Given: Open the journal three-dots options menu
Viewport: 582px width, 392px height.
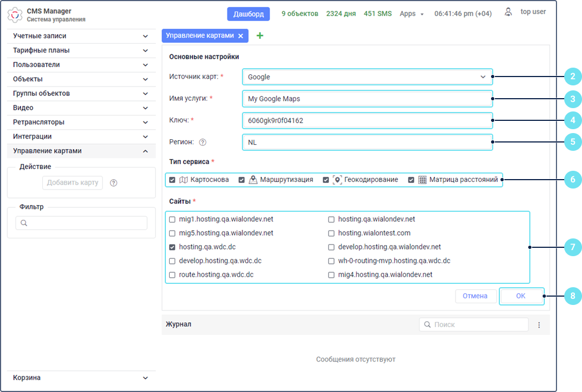Looking at the screenshot, I should point(539,325).
